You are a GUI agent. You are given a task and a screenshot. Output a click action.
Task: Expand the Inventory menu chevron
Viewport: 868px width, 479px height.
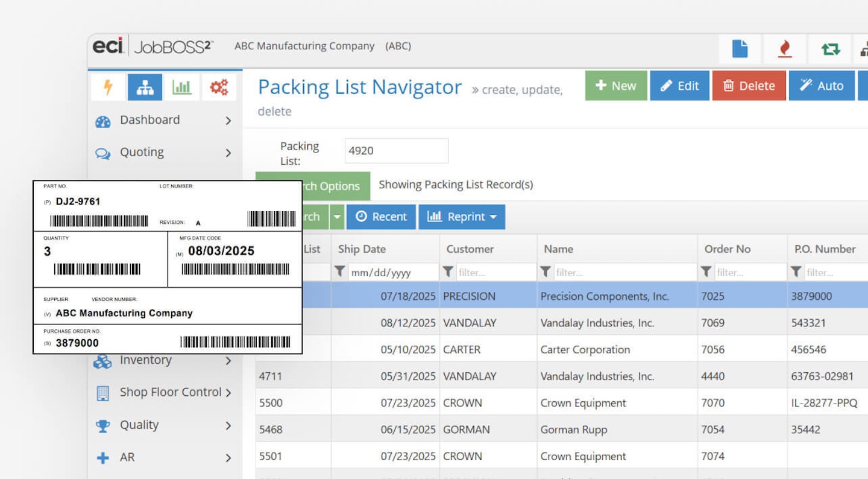[x=228, y=361]
